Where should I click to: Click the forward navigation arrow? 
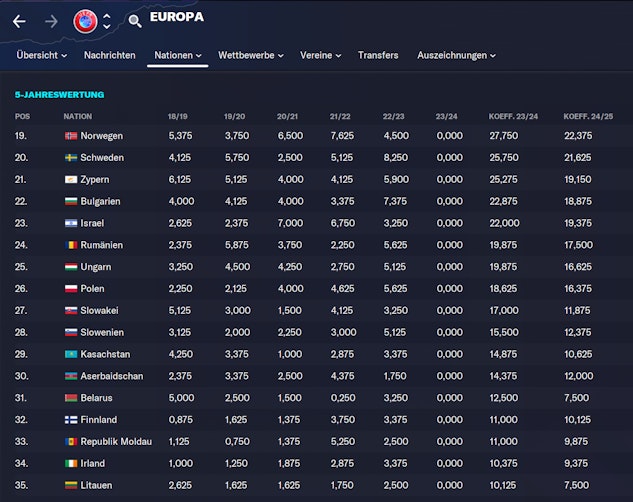click(50, 21)
